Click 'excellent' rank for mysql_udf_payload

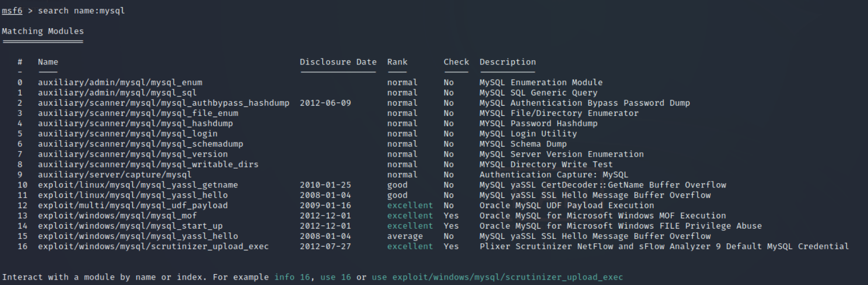410,206
